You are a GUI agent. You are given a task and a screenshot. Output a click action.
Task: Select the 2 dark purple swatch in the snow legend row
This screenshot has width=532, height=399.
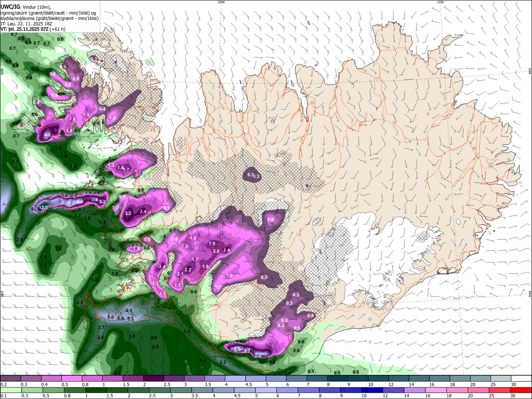(x=153, y=379)
